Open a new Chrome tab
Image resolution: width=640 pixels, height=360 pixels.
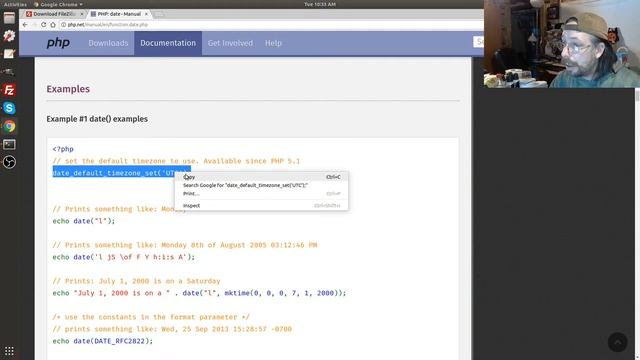click(x=159, y=14)
